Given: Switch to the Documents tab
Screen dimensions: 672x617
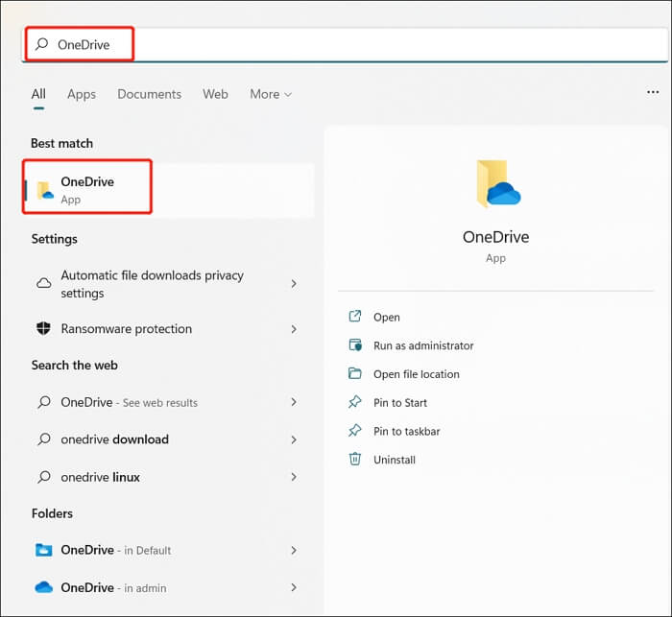Looking at the screenshot, I should (x=149, y=94).
